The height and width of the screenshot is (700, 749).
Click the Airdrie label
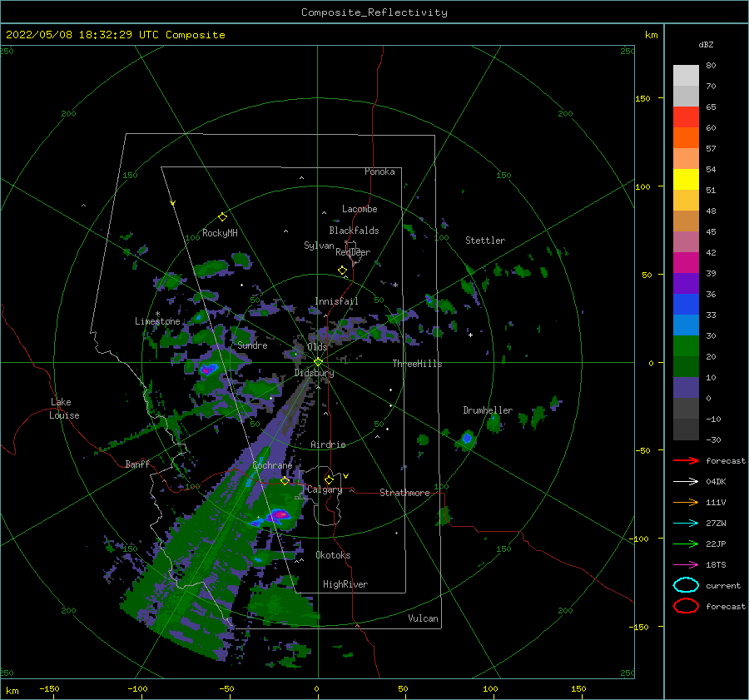tap(328, 444)
